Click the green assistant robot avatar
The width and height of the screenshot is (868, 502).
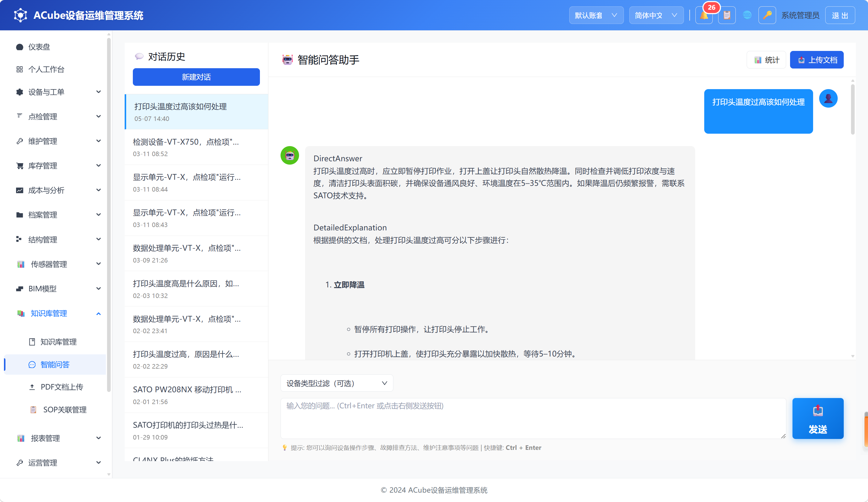pyautogui.click(x=290, y=155)
